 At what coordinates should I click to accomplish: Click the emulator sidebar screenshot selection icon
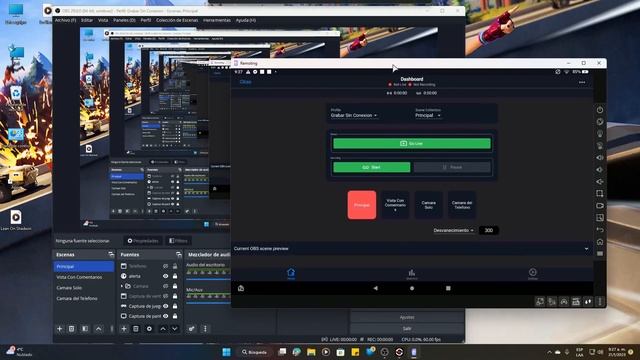click(x=600, y=193)
